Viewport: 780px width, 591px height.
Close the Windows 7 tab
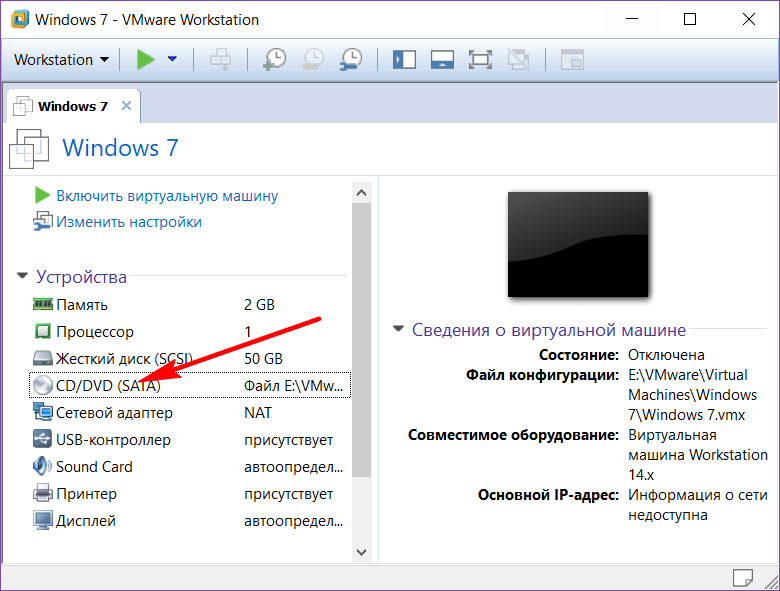coord(126,105)
